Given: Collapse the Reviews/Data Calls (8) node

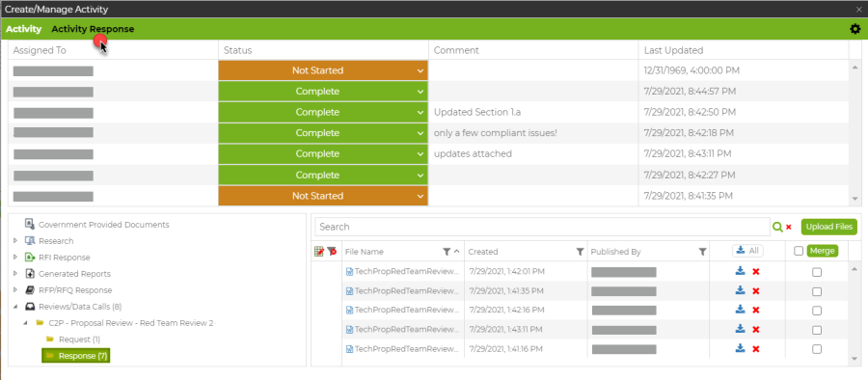Looking at the screenshot, I should 15,307.
